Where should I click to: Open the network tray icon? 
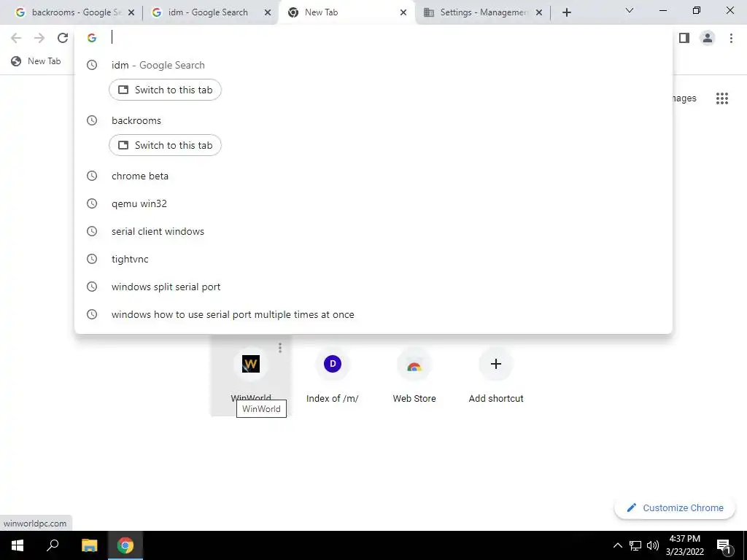point(635,545)
